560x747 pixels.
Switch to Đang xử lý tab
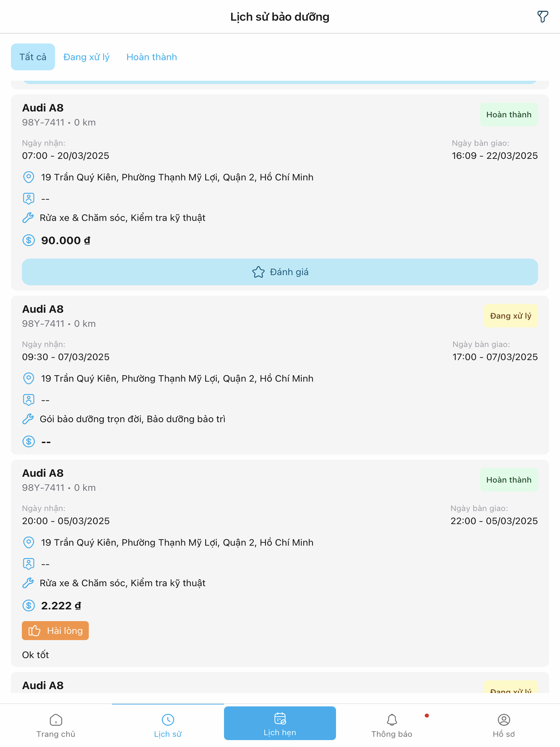[86, 57]
